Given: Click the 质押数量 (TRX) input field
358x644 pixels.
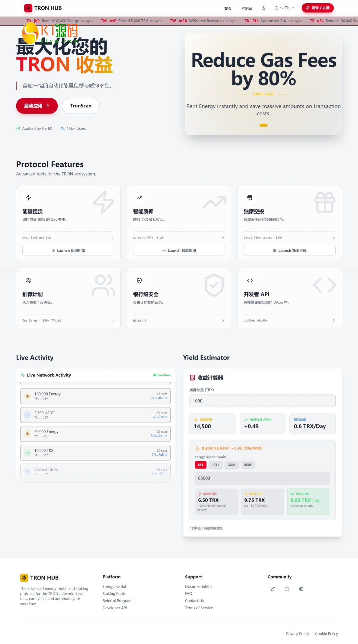Looking at the screenshot, I should pos(262,401).
